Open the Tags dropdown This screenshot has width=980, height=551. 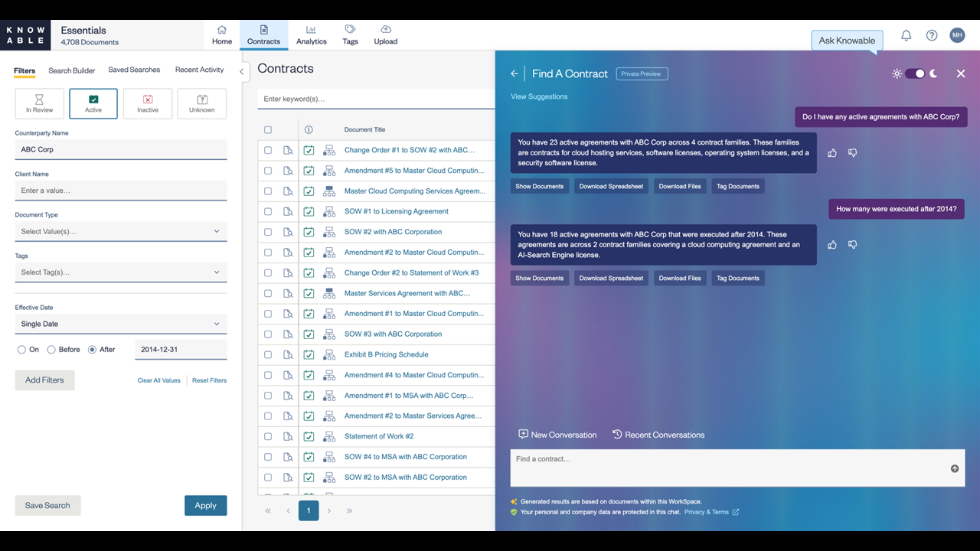click(x=121, y=272)
